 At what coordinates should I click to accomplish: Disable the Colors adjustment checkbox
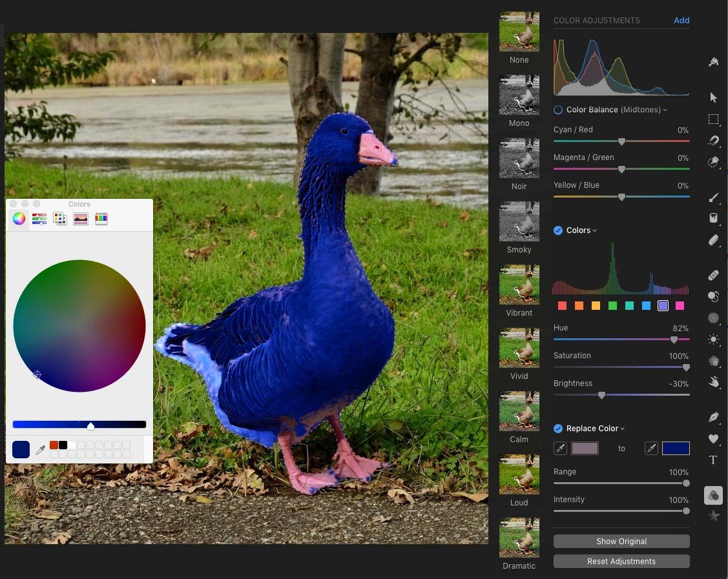click(557, 230)
